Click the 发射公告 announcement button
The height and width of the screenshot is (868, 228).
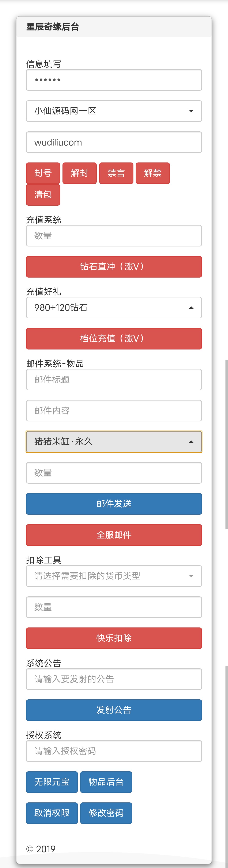pos(114,710)
